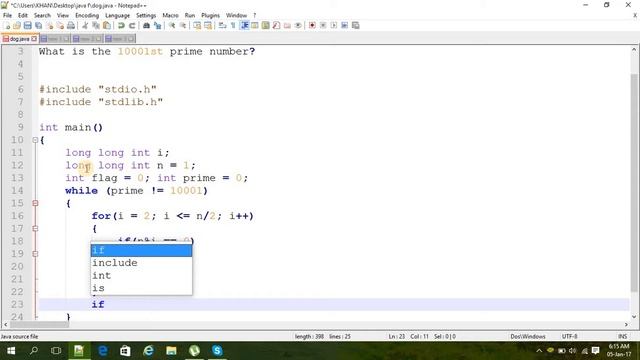Viewport: 640px width, 360px height.
Task: Collapse the for block fold at line 17
Action: [x=35, y=229]
